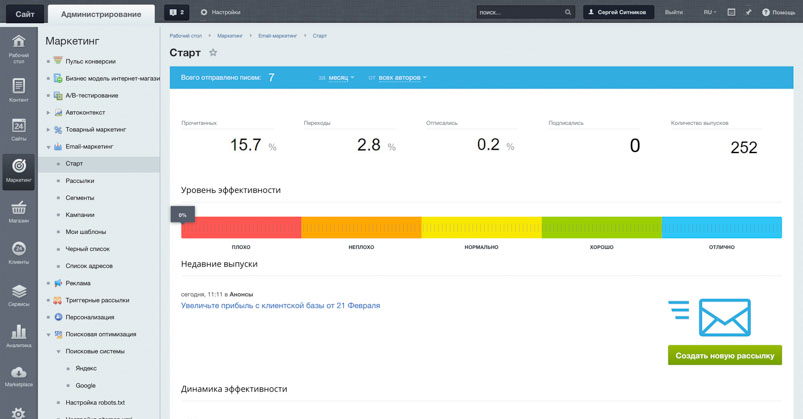
Task: Click the green ХОРОШО efficiency segment
Action: pyautogui.click(x=602, y=227)
